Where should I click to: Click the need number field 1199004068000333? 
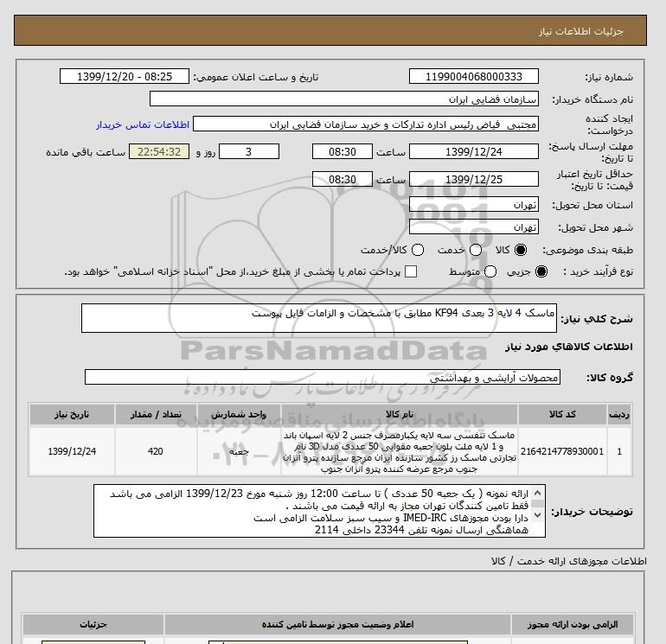[x=474, y=76]
